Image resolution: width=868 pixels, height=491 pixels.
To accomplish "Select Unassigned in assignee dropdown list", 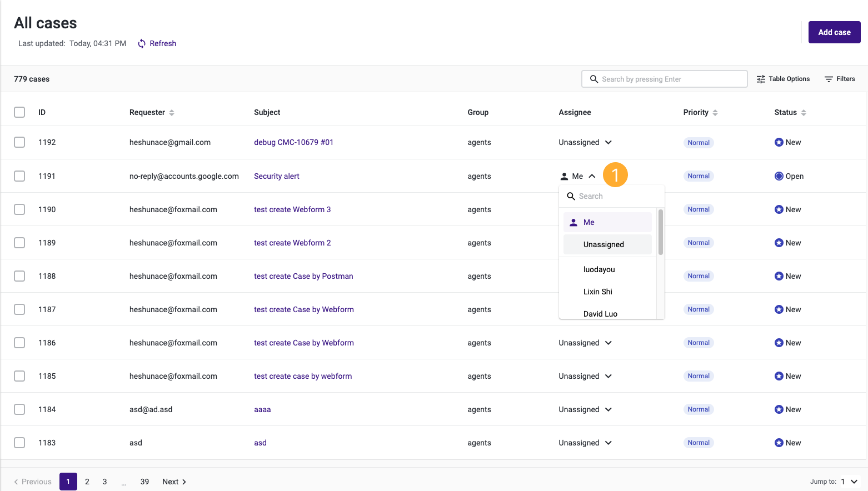I will click(607, 244).
